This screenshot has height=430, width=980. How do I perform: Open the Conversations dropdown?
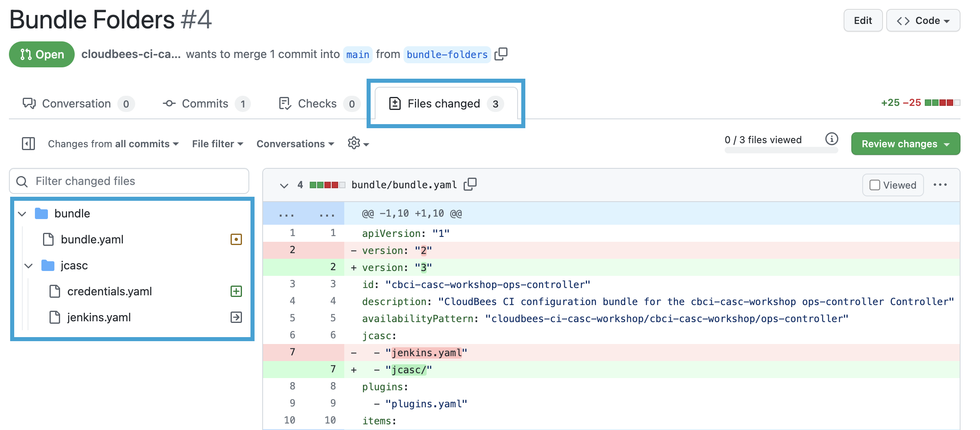pyautogui.click(x=295, y=144)
